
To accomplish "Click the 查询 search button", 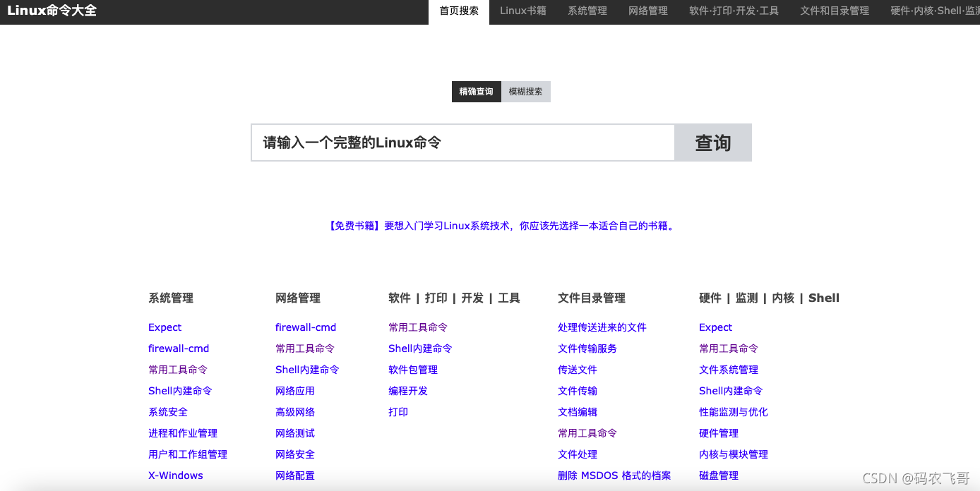I will click(x=713, y=143).
